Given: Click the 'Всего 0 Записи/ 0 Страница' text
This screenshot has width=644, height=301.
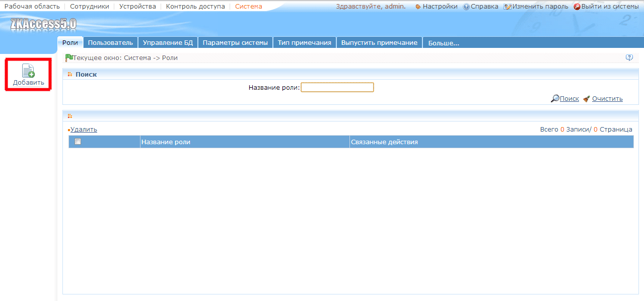Looking at the screenshot, I should point(586,130).
